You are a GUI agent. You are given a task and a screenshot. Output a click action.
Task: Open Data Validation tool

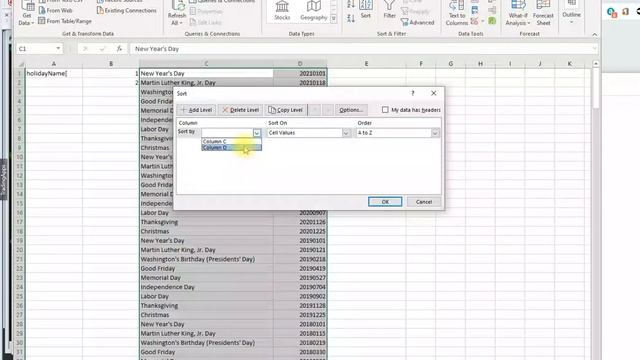coord(475,21)
